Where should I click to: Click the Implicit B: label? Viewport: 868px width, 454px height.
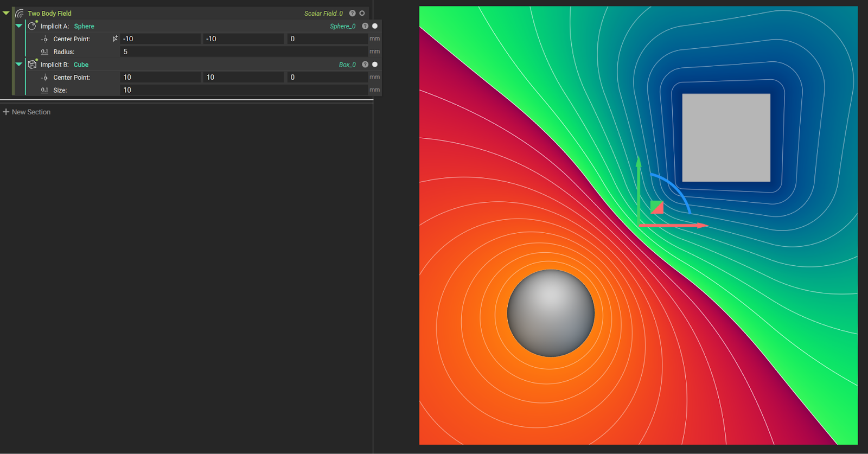[55, 65]
